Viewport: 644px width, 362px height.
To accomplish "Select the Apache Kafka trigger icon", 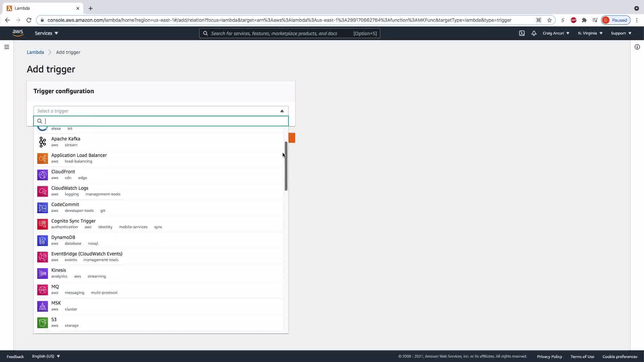I will 43,142.
